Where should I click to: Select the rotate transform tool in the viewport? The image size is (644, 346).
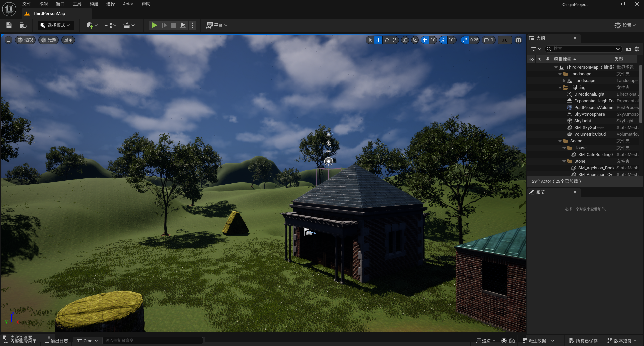click(387, 40)
